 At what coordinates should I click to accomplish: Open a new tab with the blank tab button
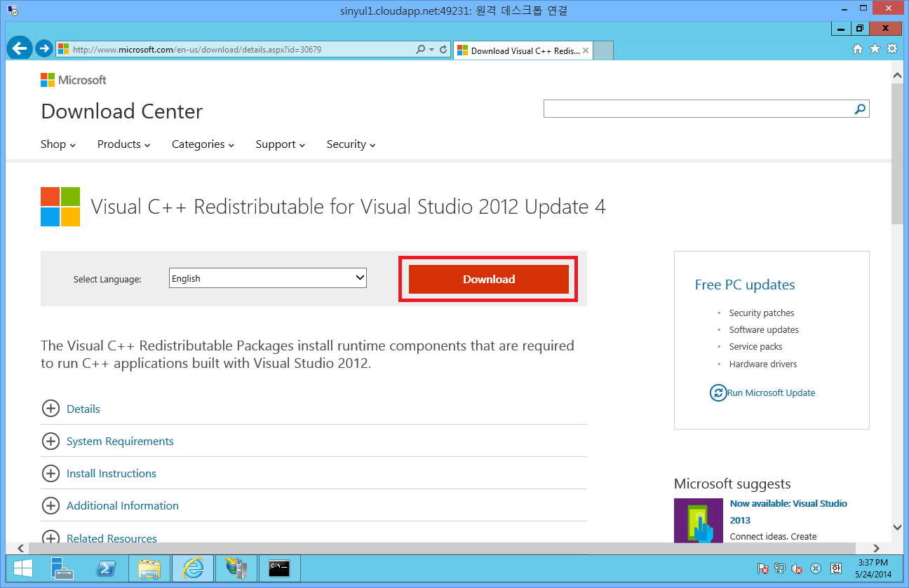pos(603,50)
